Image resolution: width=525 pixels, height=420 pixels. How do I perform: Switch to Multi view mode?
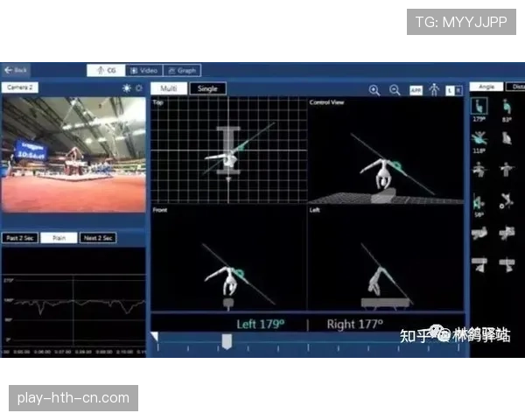coord(169,88)
